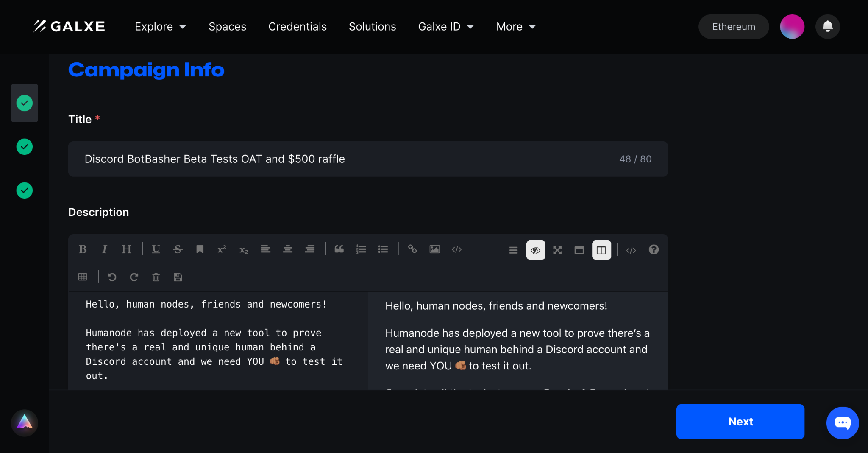Click into the markdown source text area
This screenshot has height=453, width=868.
tap(218, 341)
